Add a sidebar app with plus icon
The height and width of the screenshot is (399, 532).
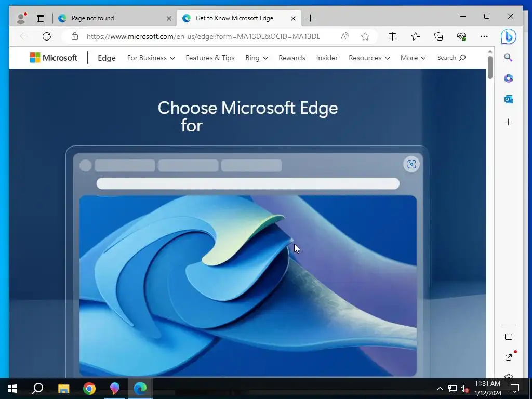tap(508, 122)
